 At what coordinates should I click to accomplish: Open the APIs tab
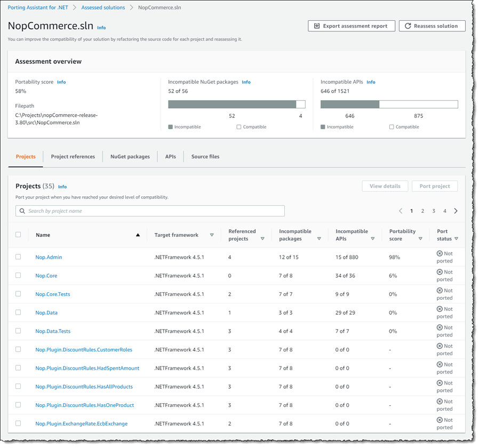[x=171, y=156]
